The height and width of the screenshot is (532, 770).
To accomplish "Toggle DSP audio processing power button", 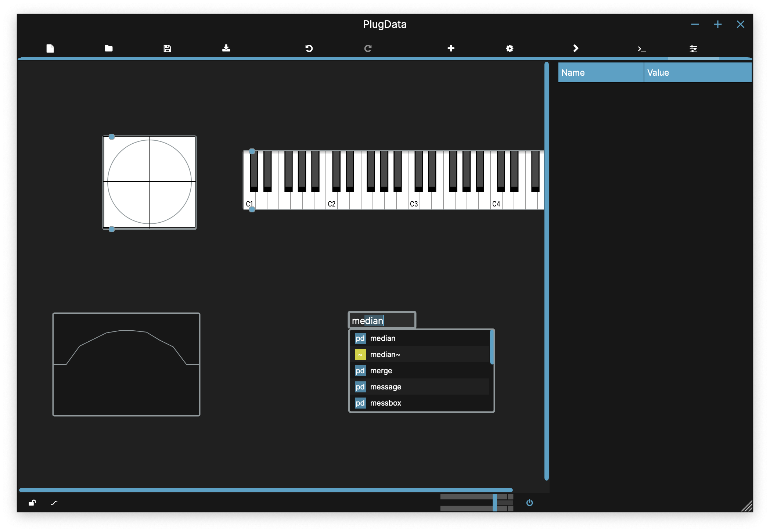I will (x=530, y=503).
